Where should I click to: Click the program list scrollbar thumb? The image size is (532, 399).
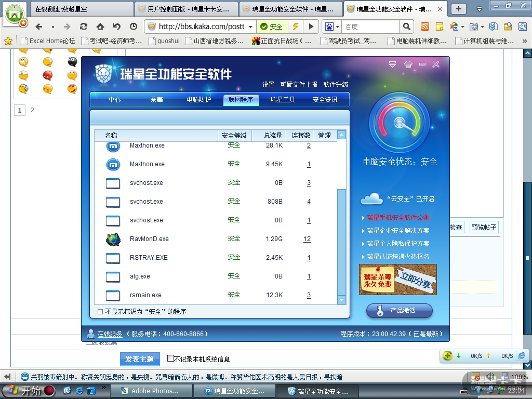tap(341, 242)
